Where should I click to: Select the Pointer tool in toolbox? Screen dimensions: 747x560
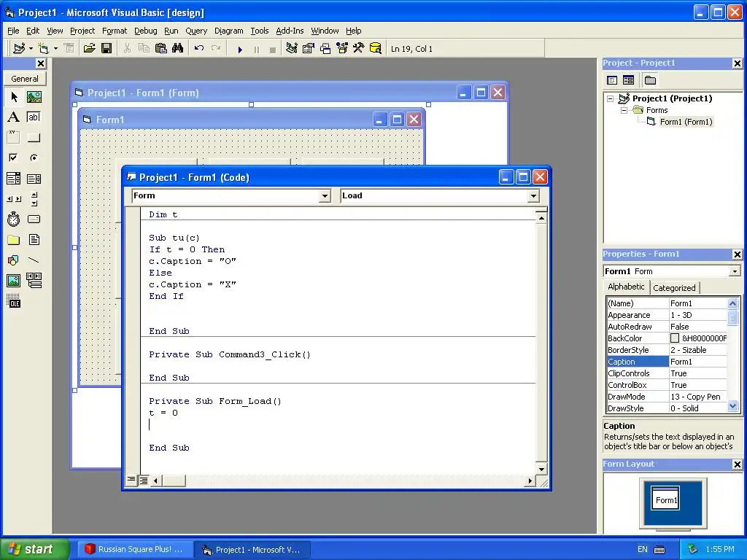[14, 97]
